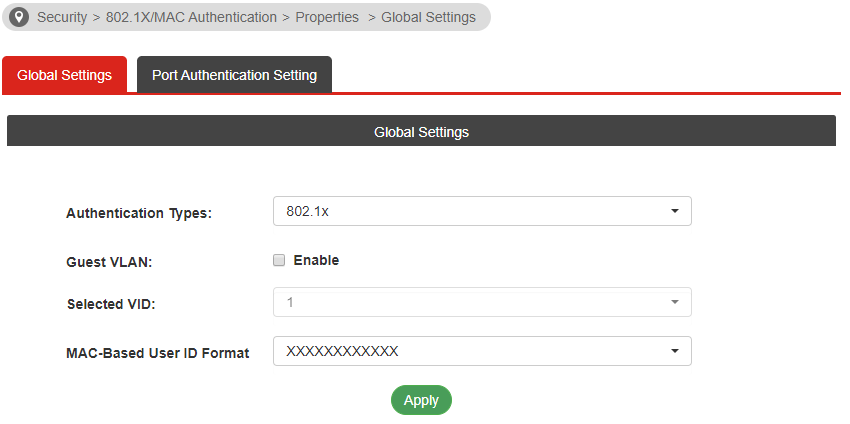Click the caret arrow of XXXXXXXXXXXX field

coord(674,351)
